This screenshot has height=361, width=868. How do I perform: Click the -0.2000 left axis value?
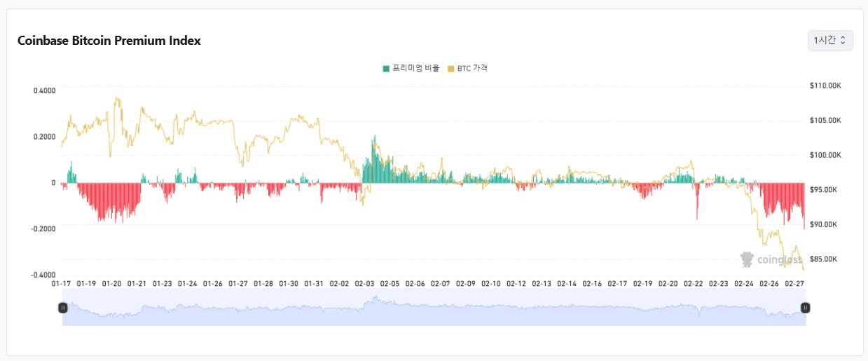click(43, 229)
